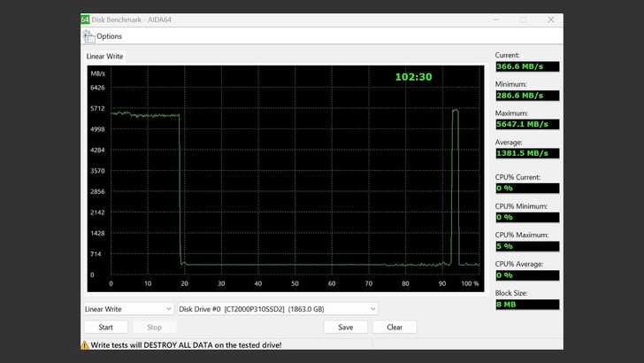Viewport: 644px width, 363px height.
Task: Click the Average speed value 1381.5 MB/s
Action: coord(526,153)
